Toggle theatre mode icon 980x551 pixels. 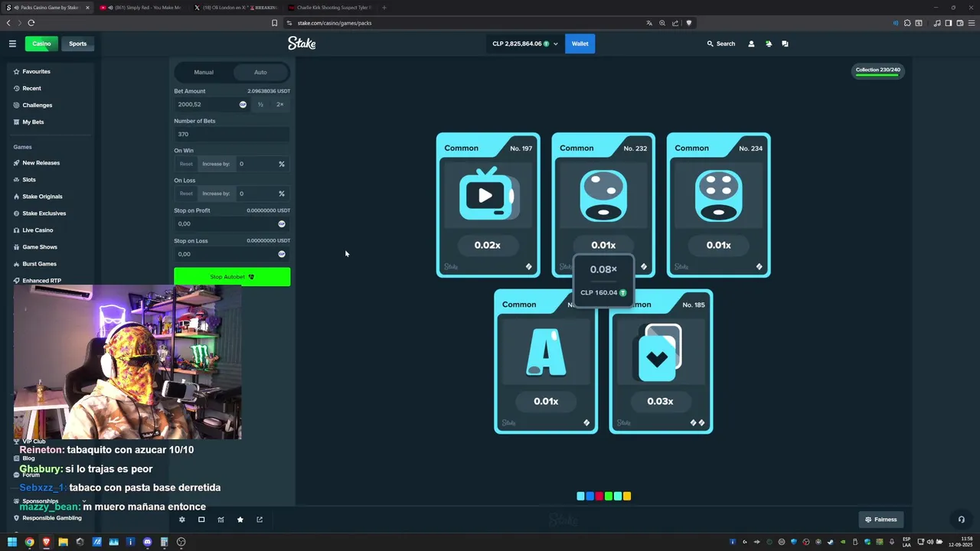(x=201, y=520)
